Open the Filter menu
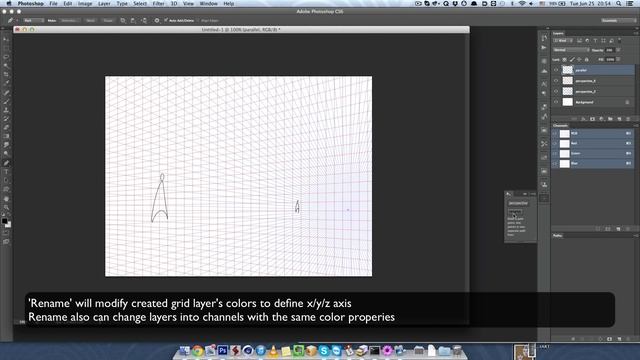 pyautogui.click(x=158, y=3)
